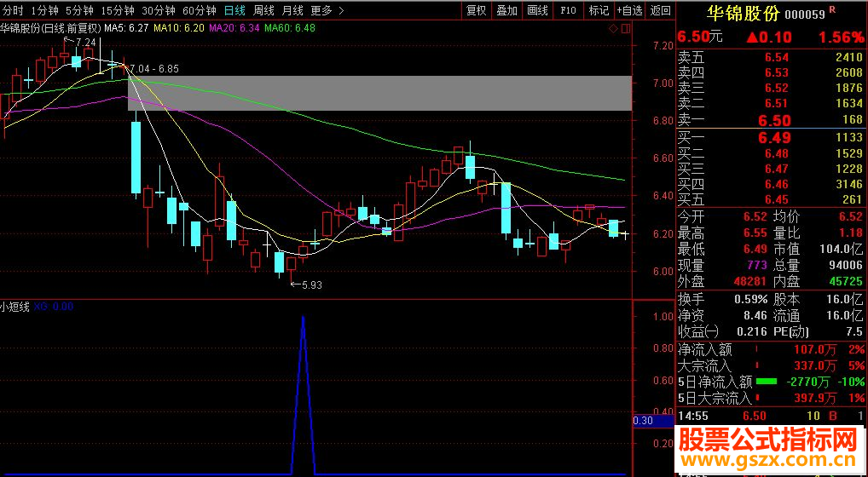
Task: Expand the 更多 periods arrow
Action: tap(341, 10)
